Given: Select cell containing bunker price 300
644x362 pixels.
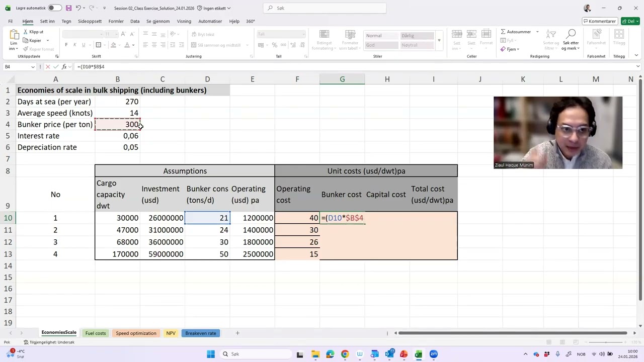Looking at the screenshot, I should point(117,124).
